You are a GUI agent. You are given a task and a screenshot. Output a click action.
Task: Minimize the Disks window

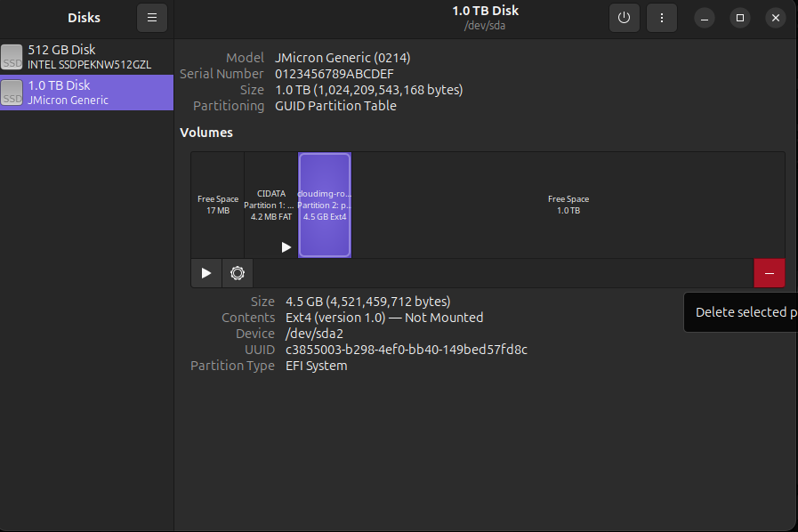704,18
